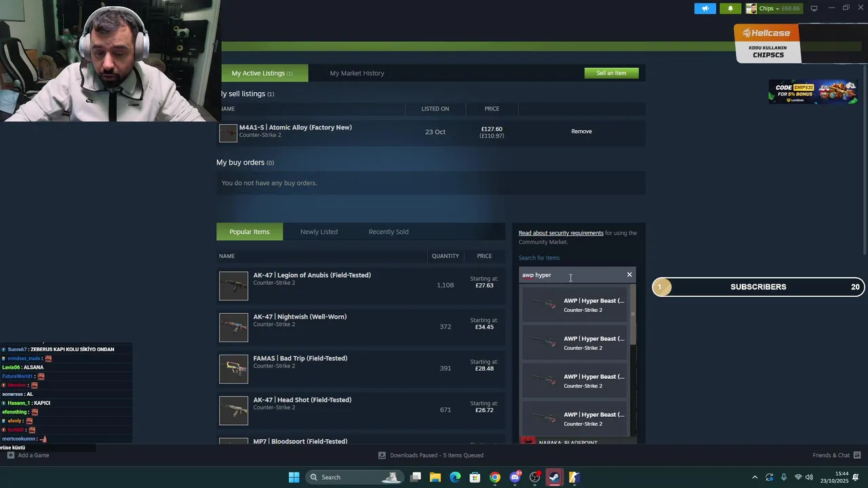Click the Sell an item button
Image resolution: width=868 pixels, height=488 pixels.
[611, 73]
